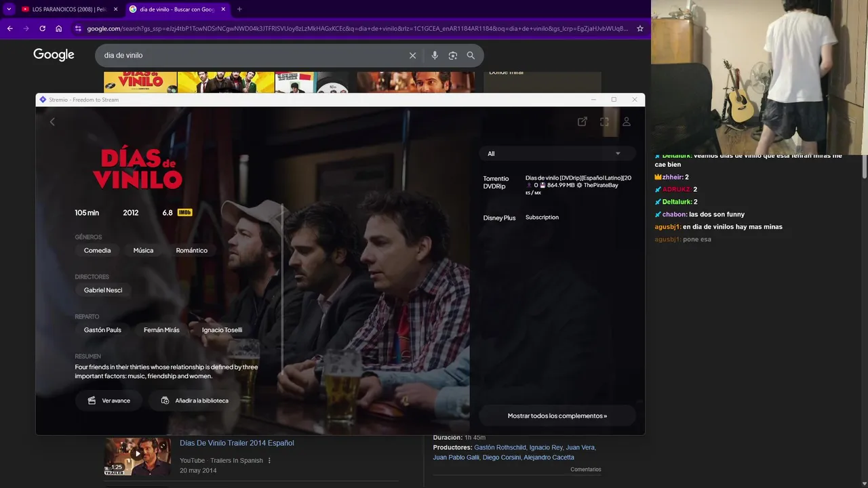Open the Stremio user profile icon
The image size is (868, 488).
(627, 122)
